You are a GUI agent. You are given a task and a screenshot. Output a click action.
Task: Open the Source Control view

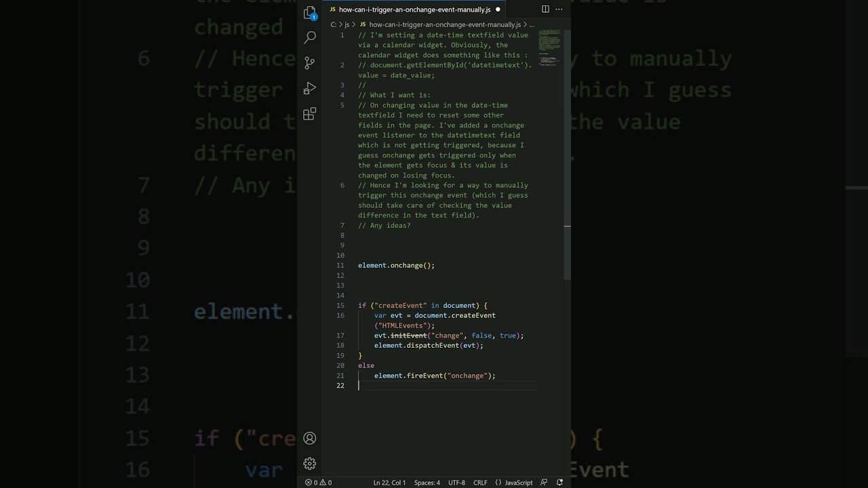point(310,63)
